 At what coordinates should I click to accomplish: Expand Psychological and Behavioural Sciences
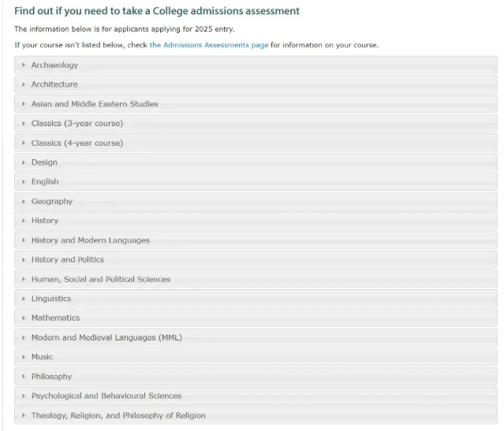(x=256, y=396)
